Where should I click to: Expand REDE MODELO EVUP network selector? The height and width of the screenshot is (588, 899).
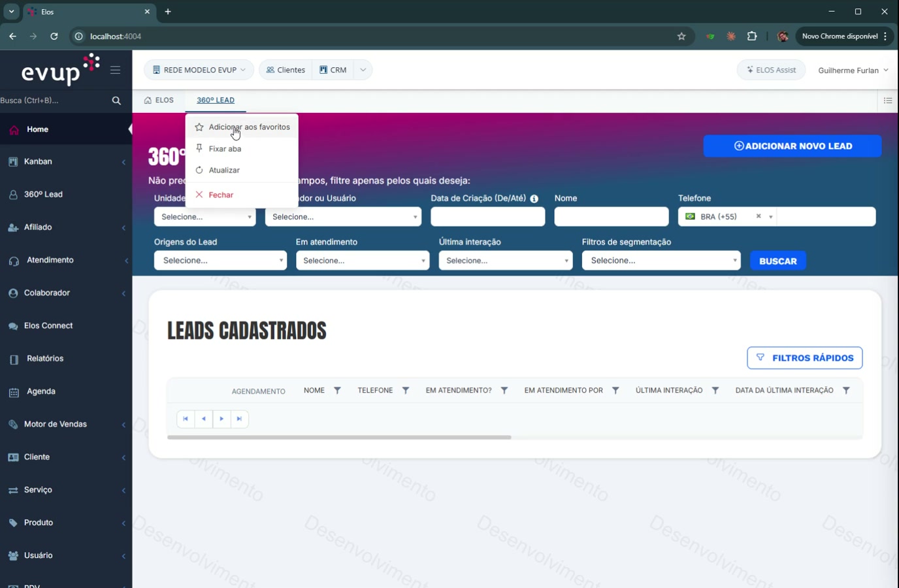[x=199, y=70]
